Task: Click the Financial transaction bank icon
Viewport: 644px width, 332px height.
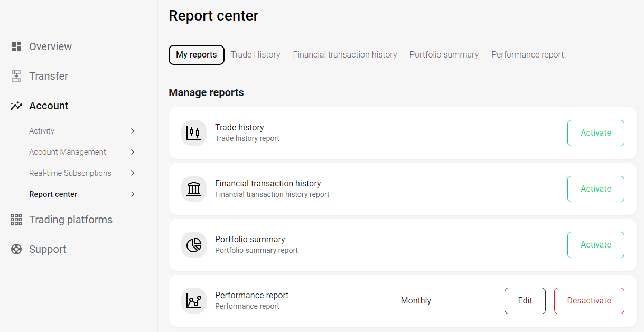Action: point(194,189)
